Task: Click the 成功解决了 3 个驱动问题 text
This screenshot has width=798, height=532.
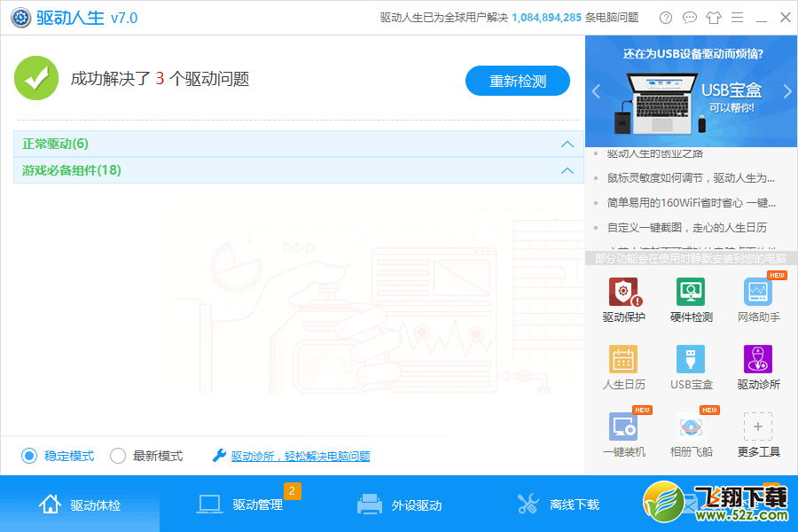Action: [160, 78]
